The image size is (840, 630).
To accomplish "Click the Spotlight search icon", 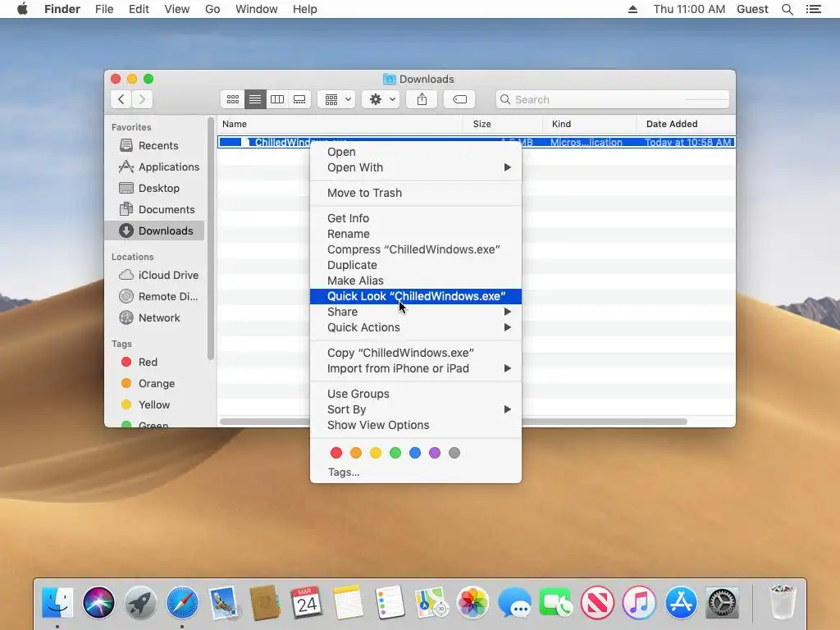I will (787, 9).
